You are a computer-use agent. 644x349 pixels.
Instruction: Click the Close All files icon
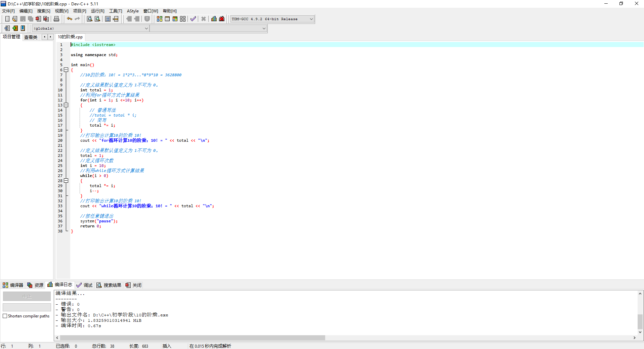click(46, 19)
